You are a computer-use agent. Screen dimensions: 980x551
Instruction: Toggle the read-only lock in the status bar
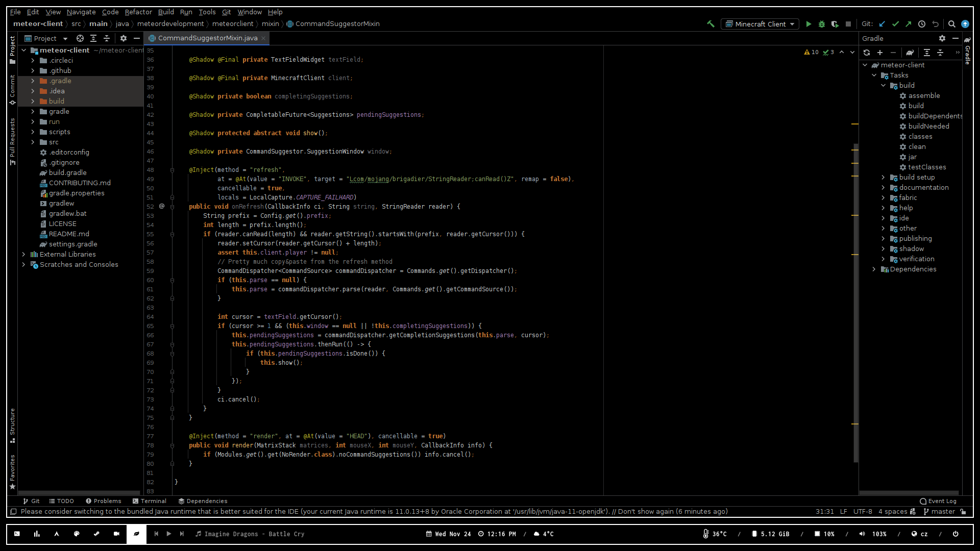click(963, 512)
